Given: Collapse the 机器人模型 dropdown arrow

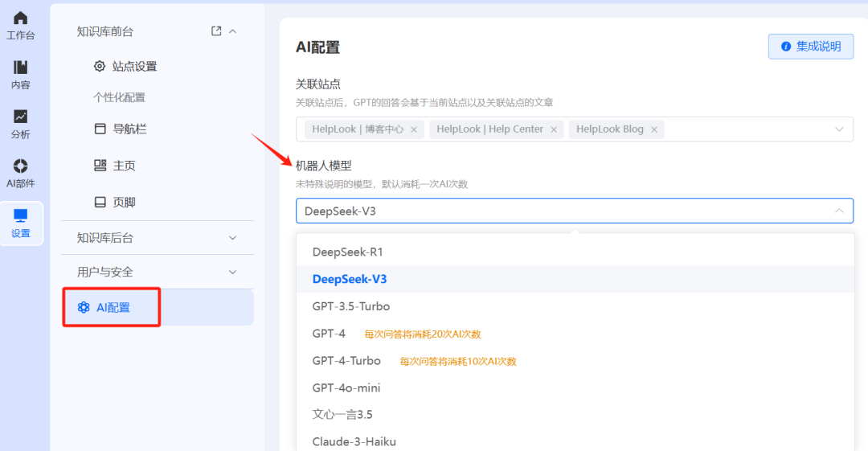Looking at the screenshot, I should coord(839,211).
